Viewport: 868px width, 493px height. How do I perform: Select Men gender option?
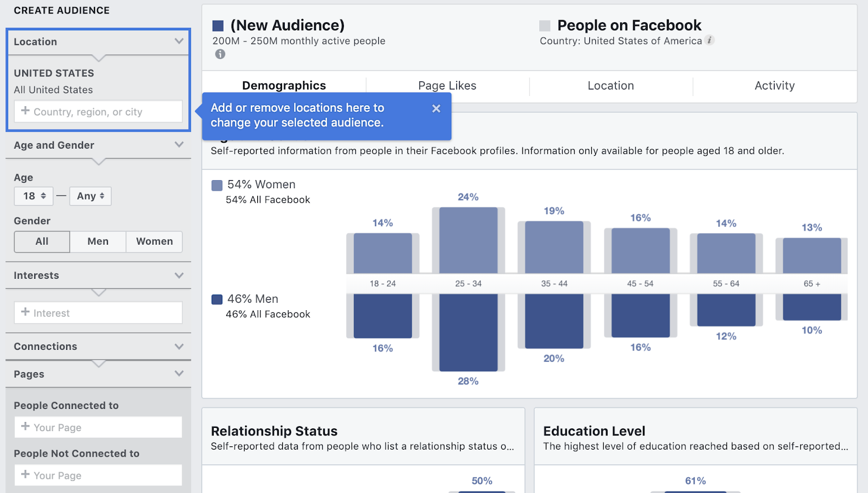98,242
